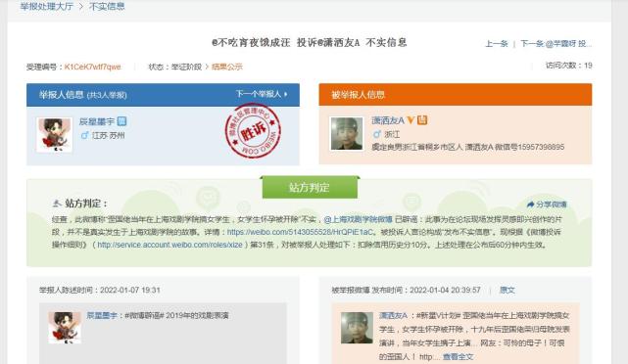Open hashtag #微博辟谣#
Image resolution: width=628 pixels, height=364 pixels.
(x=144, y=316)
